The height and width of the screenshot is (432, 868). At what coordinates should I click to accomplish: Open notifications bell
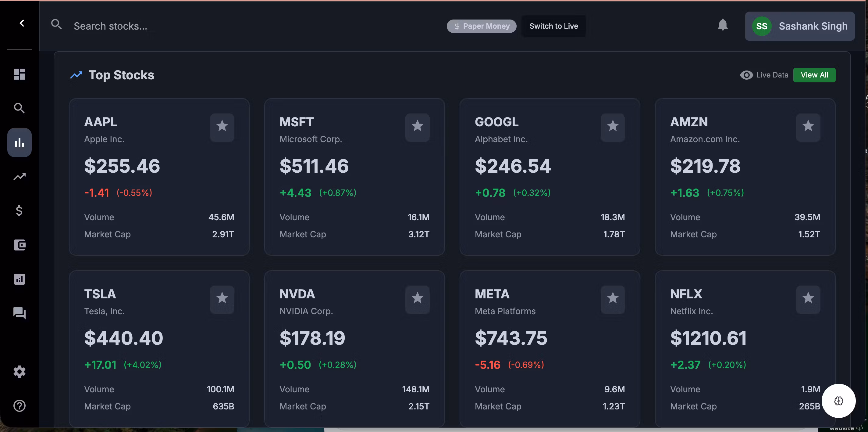coord(723,25)
